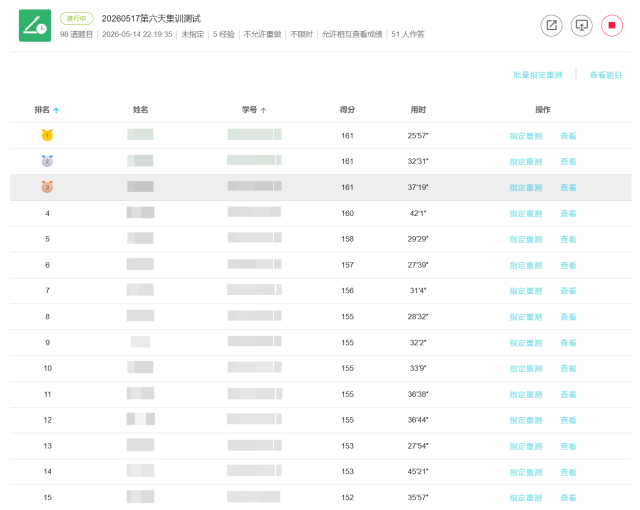
Task: Click the 姓名 column header
Action: tap(140, 110)
